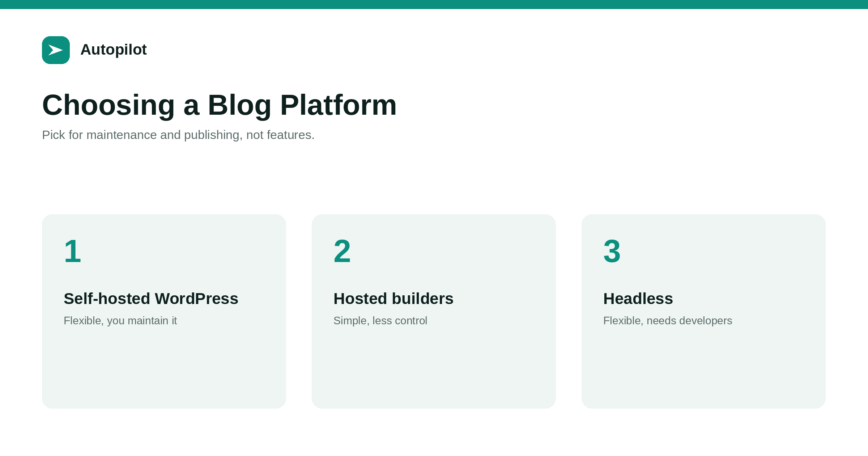Image resolution: width=868 pixels, height=456 pixels.
Task: Select 'Self-hosted WordPress' card title
Action: [x=151, y=299]
